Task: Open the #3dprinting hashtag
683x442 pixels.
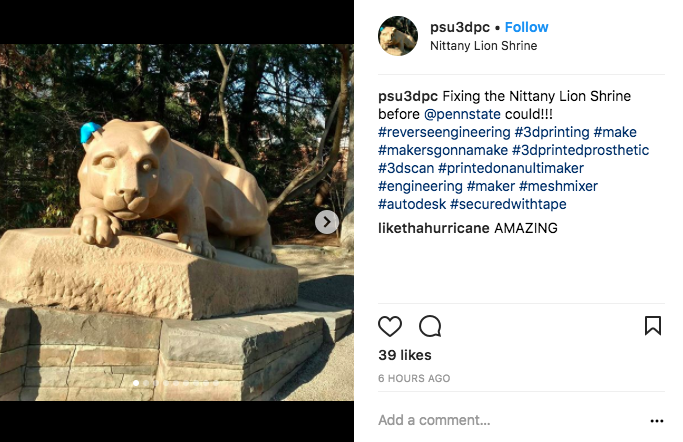Action: pyautogui.click(x=551, y=132)
